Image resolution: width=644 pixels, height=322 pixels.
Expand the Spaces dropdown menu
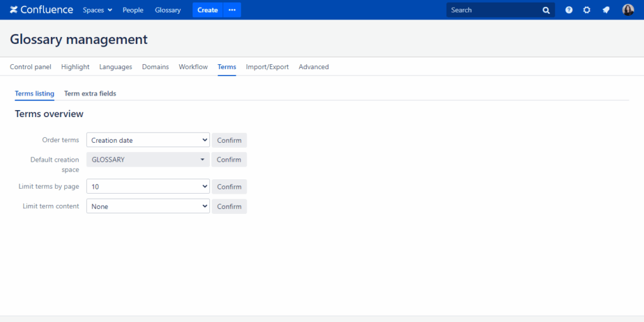(97, 10)
